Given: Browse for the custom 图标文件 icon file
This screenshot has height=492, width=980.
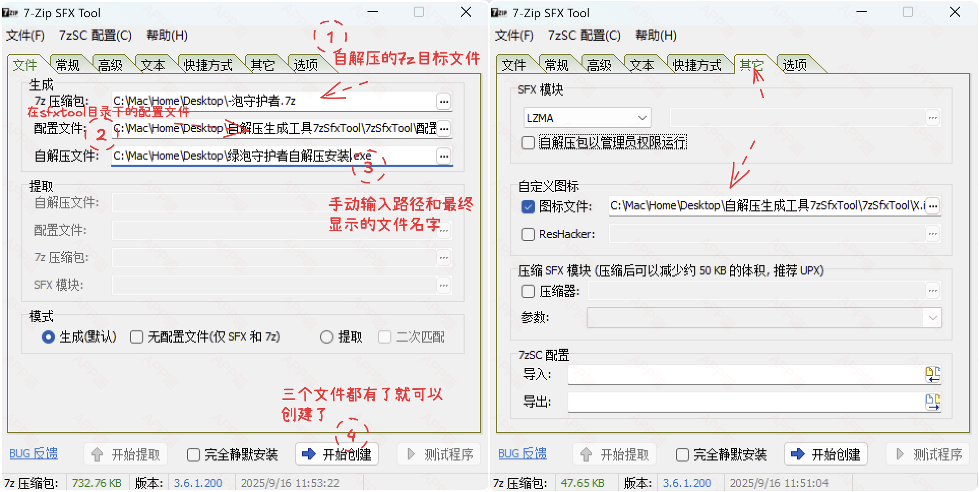Looking at the screenshot, I should 933,206.
